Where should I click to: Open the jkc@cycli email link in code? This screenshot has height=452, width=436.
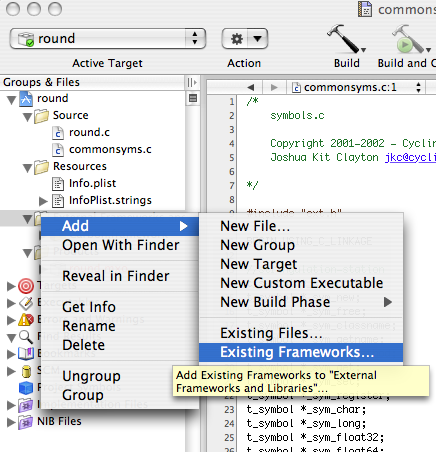[x=410, y=157]
